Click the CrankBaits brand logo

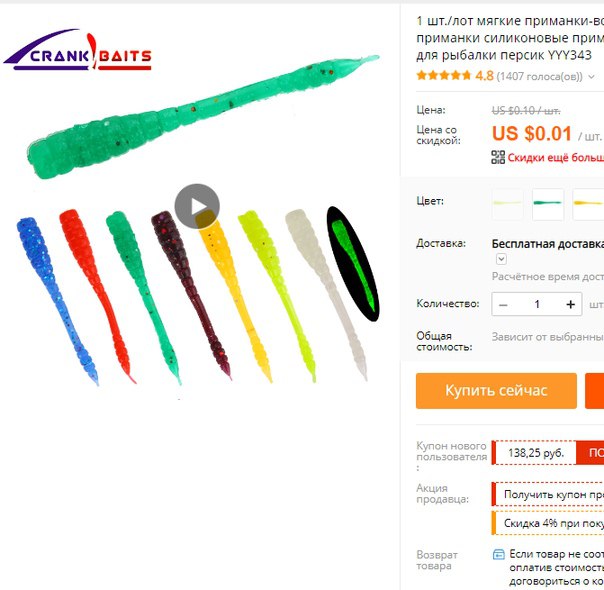pos(77,51)
